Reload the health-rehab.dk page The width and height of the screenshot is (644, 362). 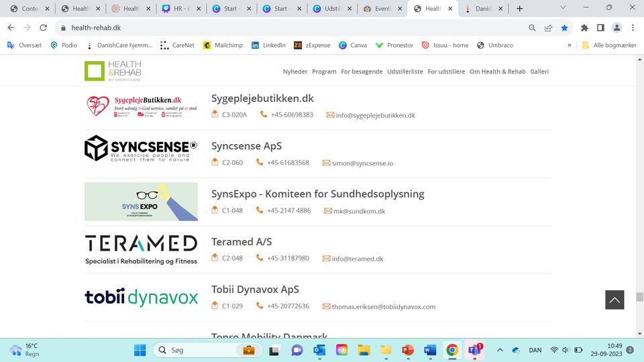click(x=43, y=27)
